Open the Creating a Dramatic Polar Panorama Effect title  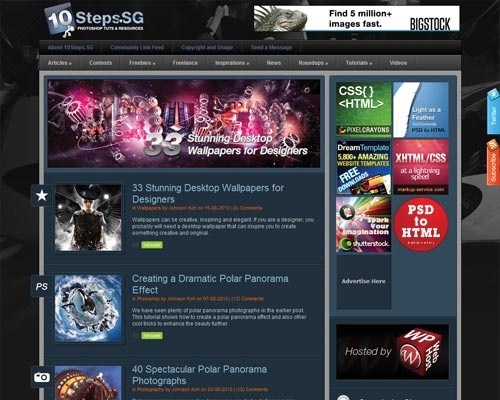click(210, 284)
